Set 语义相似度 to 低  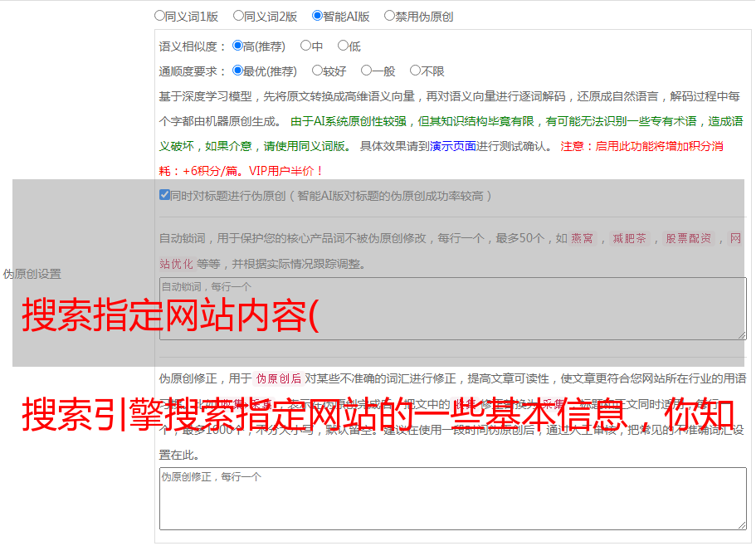click(x=343, y=46)
